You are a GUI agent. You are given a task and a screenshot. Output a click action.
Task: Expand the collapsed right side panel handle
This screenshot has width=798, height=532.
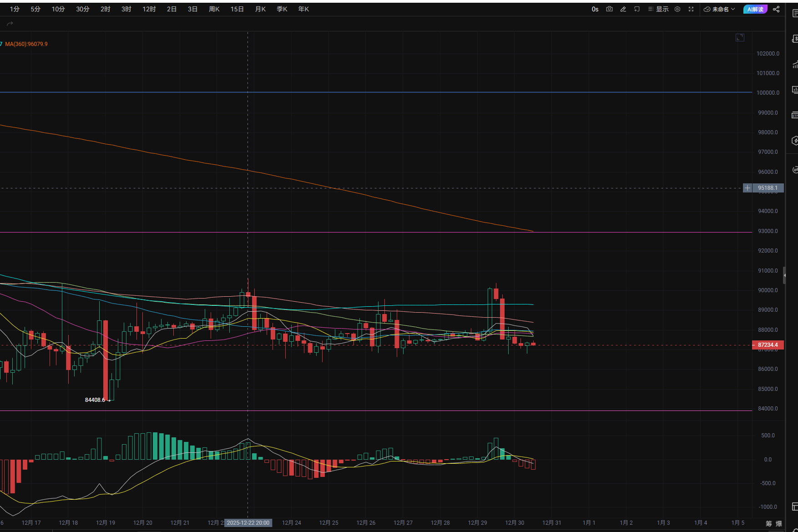[784, 275]
